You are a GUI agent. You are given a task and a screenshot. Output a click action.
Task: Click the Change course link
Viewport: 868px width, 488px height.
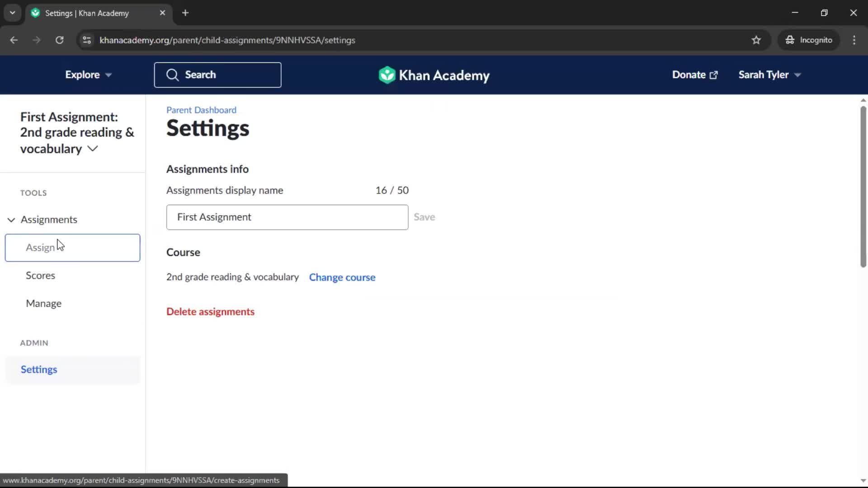[x=342, y=277]
